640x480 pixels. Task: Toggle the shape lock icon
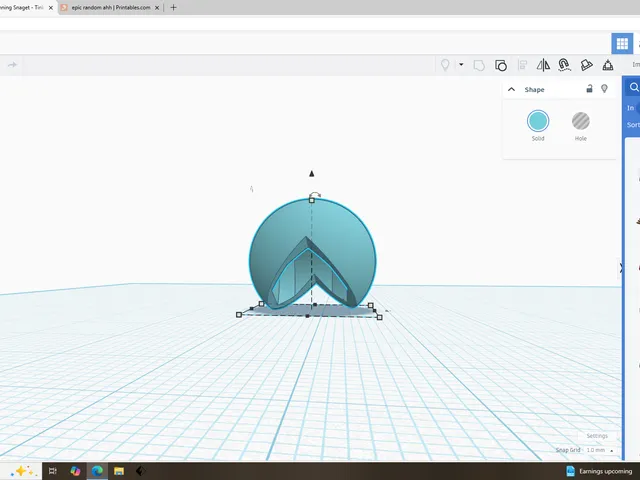pyautogui.click(x=589, y=89)
